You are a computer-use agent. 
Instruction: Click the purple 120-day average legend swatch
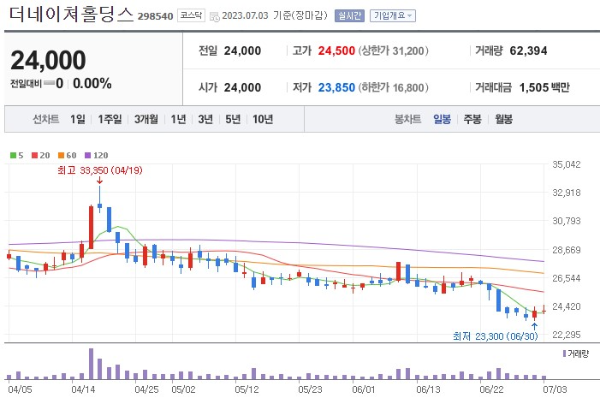[88, 155]
